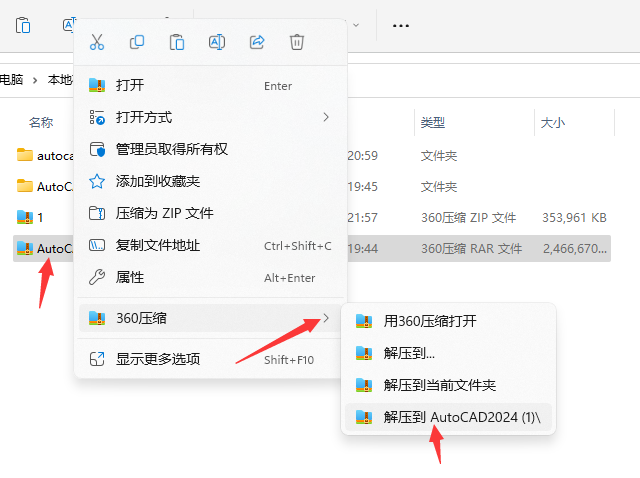Select 管理员取得所有权
The height and width of the screenshot is (478, 640).
coord(210,149)
